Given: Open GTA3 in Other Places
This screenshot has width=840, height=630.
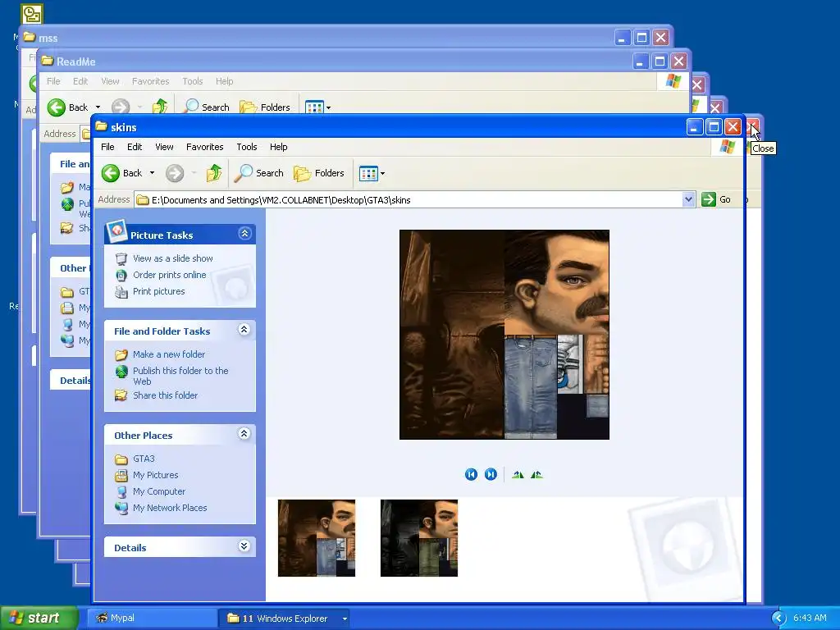Looking at the screenshot, I should (144, 459).
